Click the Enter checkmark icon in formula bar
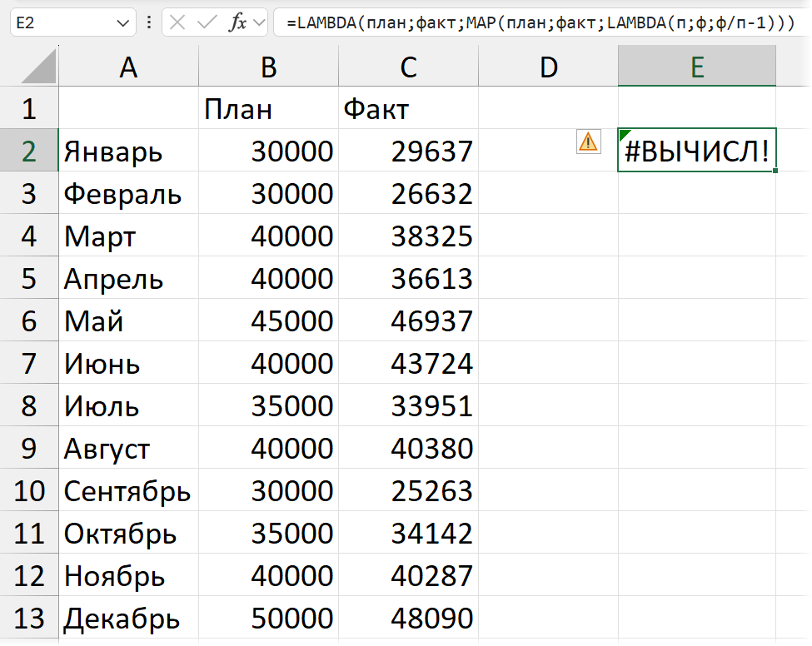 click(x=207, y=22)
